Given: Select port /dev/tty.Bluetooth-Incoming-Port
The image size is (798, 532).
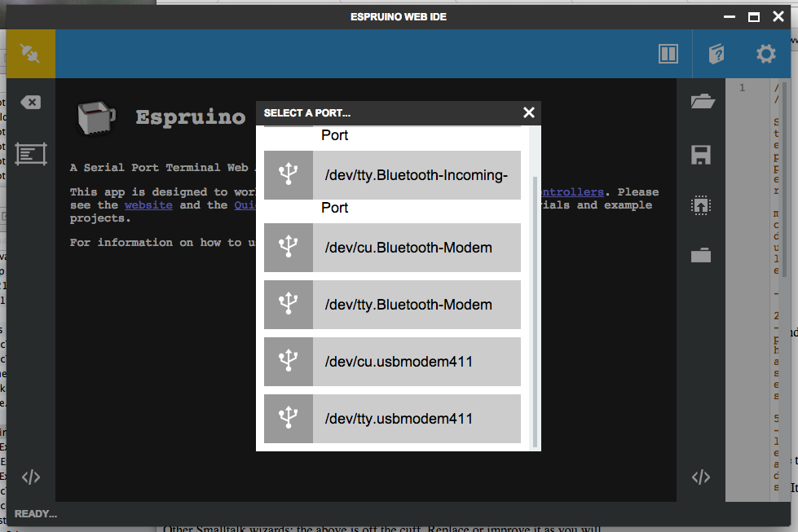Looking at the screenshot, I should coord(392,175).
